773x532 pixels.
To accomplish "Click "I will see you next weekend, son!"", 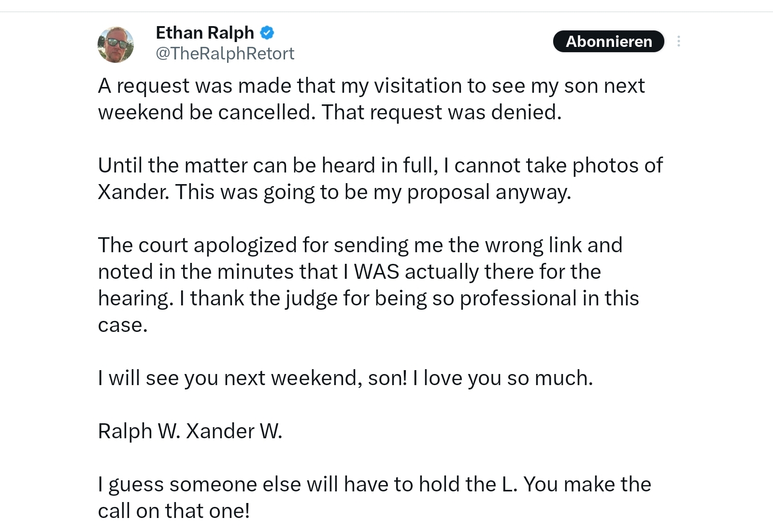I will (252, 378).
